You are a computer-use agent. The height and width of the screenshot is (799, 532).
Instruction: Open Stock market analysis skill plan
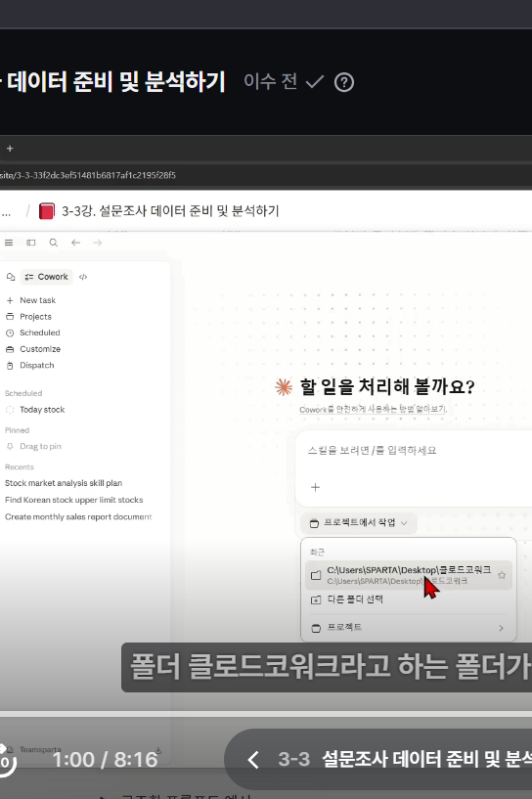point(64,483)
